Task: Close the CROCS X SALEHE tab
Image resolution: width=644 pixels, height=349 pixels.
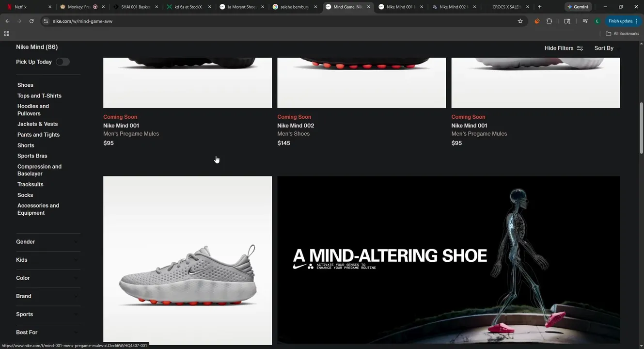Action: click(528, 7)
